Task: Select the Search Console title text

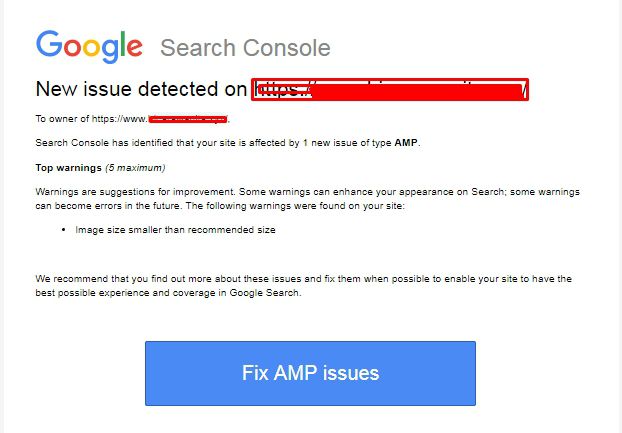Action: pyautogui.click(x=245, y=48)
